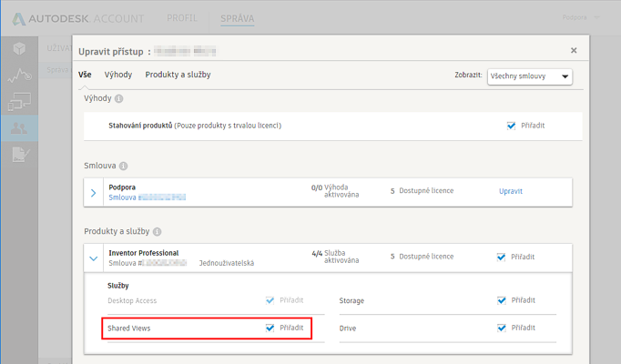Switch to Produkty a služby tab
Screen dimensions: 621x364
[178, 75]
